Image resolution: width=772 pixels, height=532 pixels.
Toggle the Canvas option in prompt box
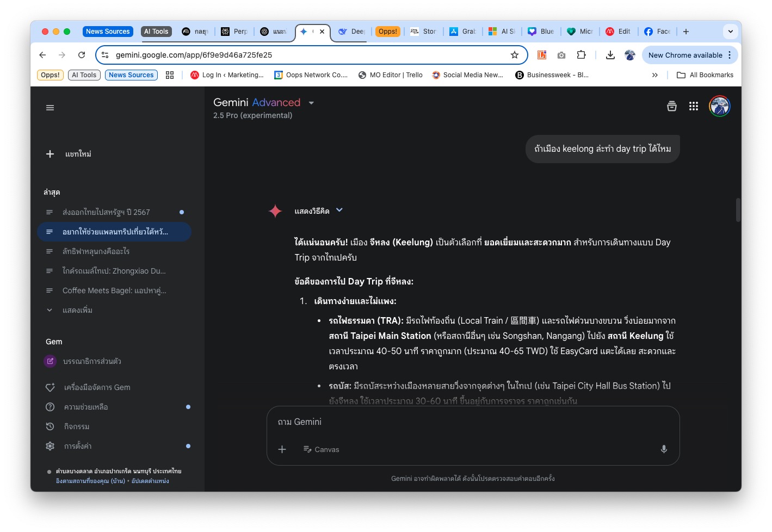(321, 449)
